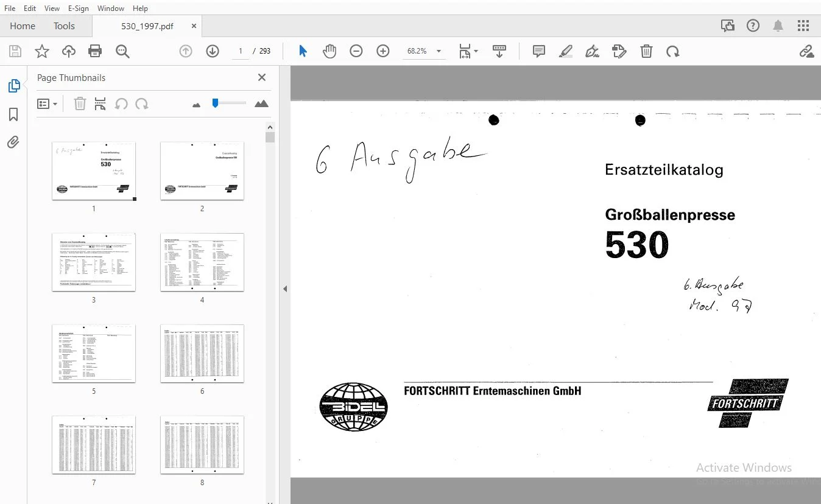
Task: Rotate thumbnail page clockwise
Action: point(142,104)
